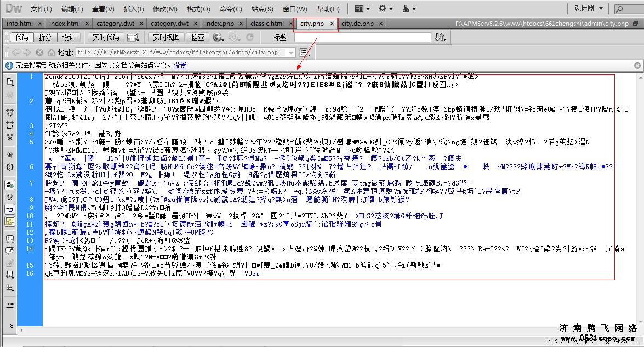Switch to Code view (代码)
Screen dimensions: 644x347
21,37
